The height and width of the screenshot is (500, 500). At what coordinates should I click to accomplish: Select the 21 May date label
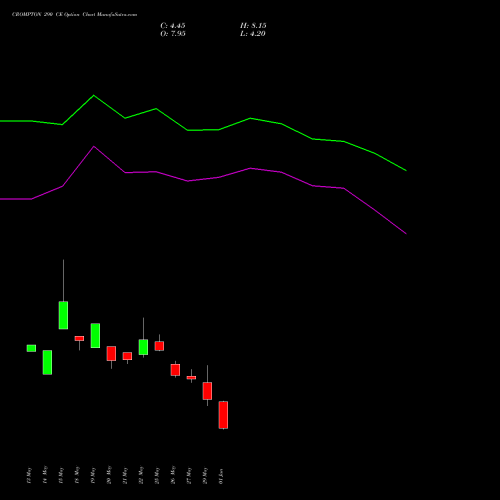tap(125, 475)
